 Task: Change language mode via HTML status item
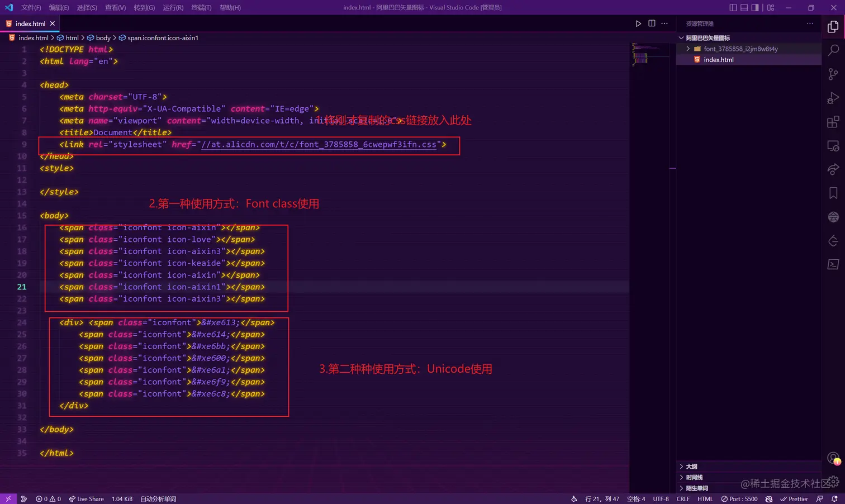pyautogui.click(x=705, y=498)
